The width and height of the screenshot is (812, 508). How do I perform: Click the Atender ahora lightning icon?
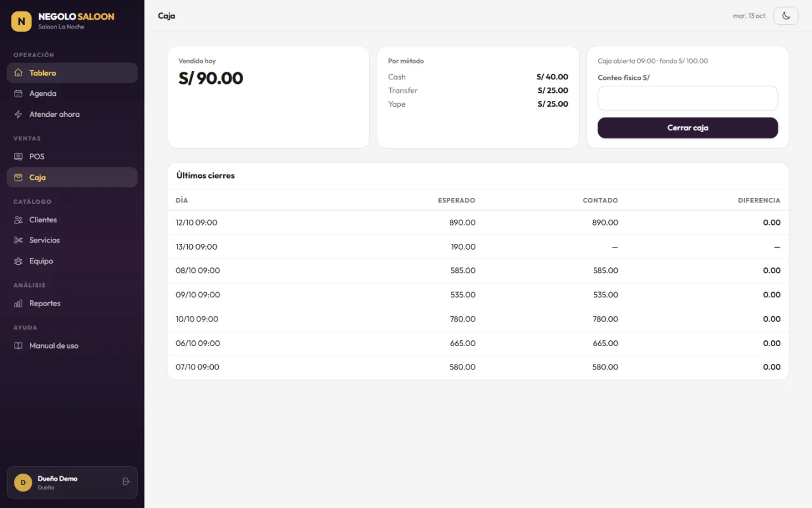click(18, 114)
